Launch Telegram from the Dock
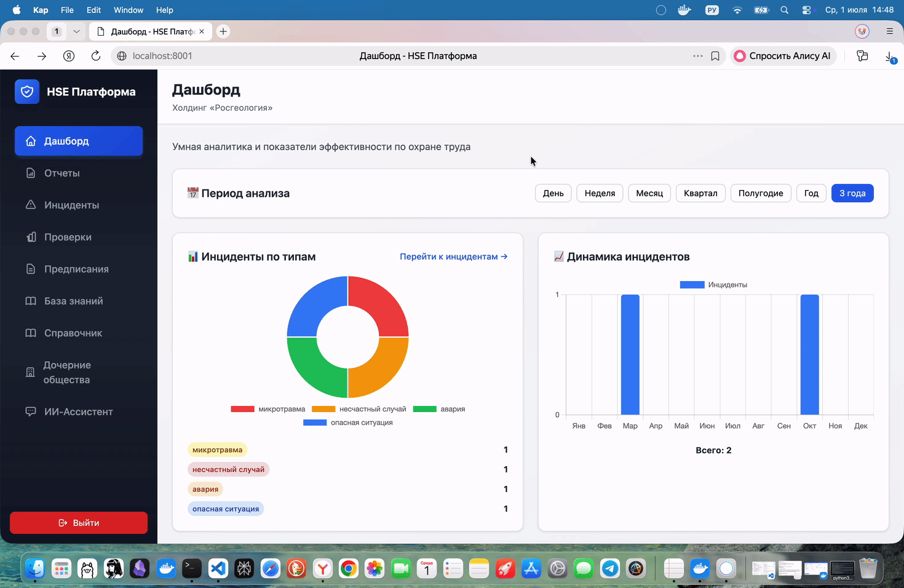 610,568
